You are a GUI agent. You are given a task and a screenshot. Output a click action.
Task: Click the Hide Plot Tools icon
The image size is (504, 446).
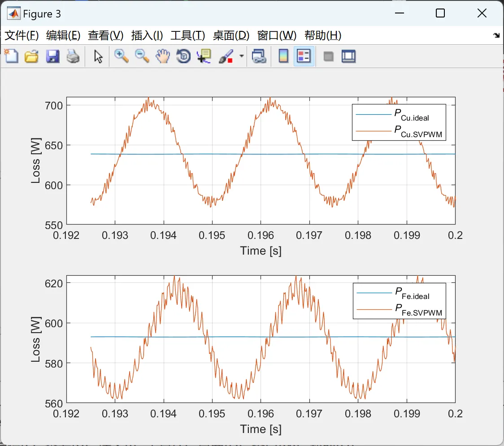coord(328,57)
